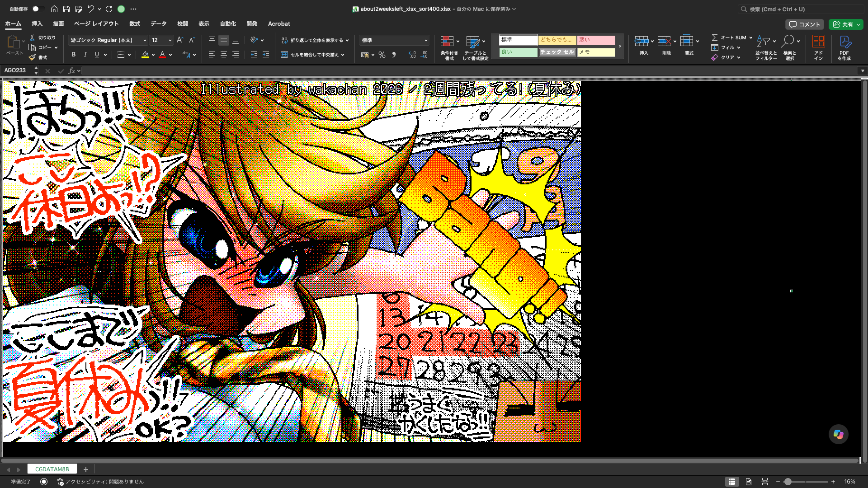Increase decimal places

click(412, 55)
